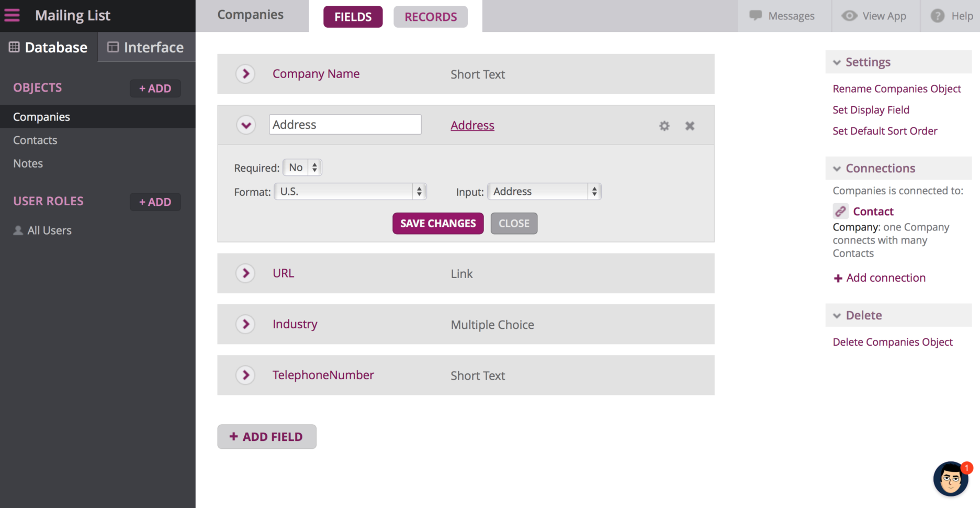
Task: Collapse the Settings section in right panel
Action: point(836,62)
